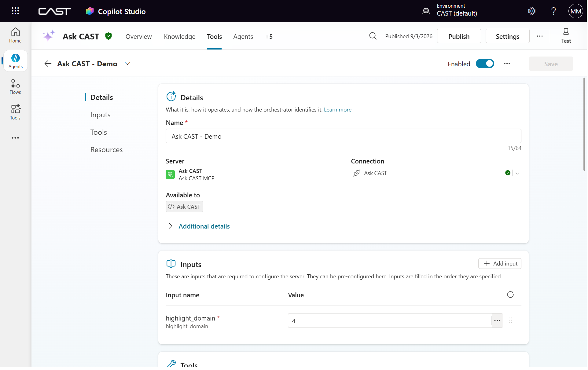Click the Ask CAST agent sparkle icon

click(x=49, y=36)
